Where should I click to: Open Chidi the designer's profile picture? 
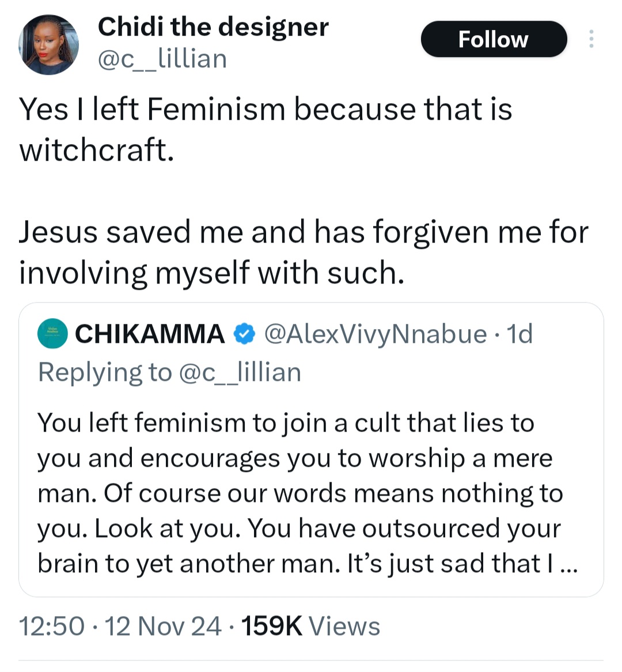coord(48,45)
